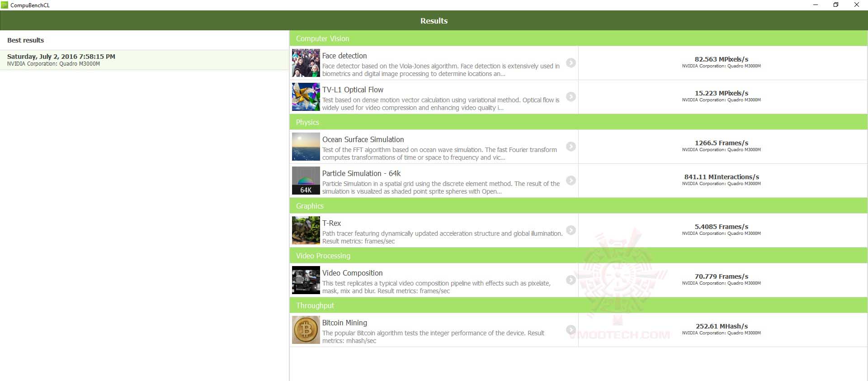Click the Video Processing section header
This screenshot has height=381, width=868.
pos(579,256)
